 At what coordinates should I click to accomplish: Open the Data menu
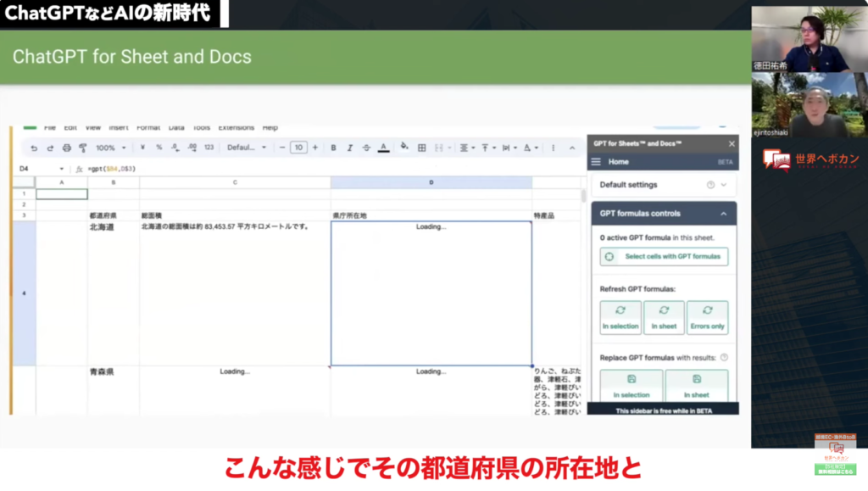pos(176,128)
